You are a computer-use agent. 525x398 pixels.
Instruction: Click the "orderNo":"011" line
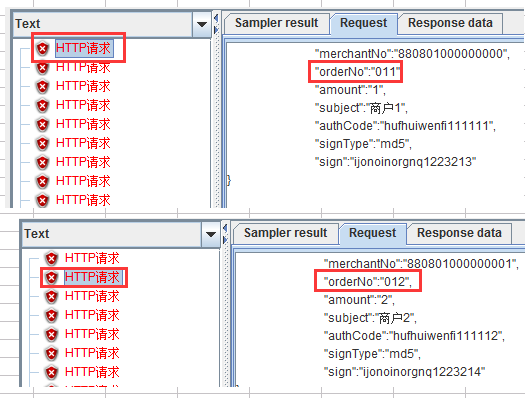pos(358,72)
